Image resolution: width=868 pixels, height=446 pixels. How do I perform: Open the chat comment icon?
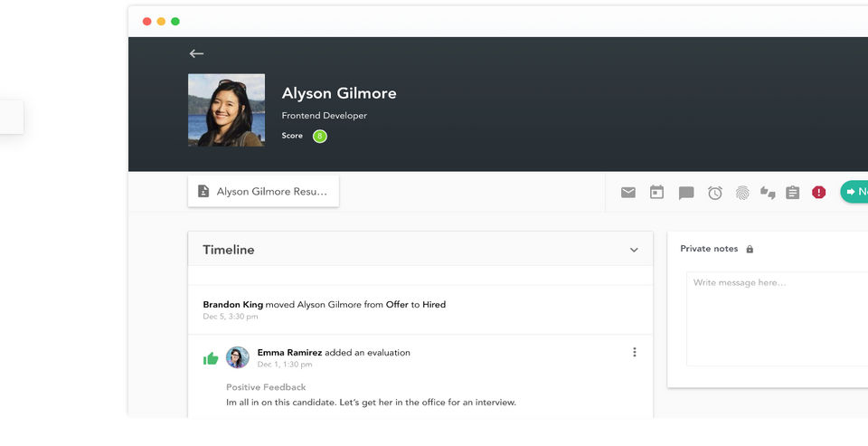686,193
